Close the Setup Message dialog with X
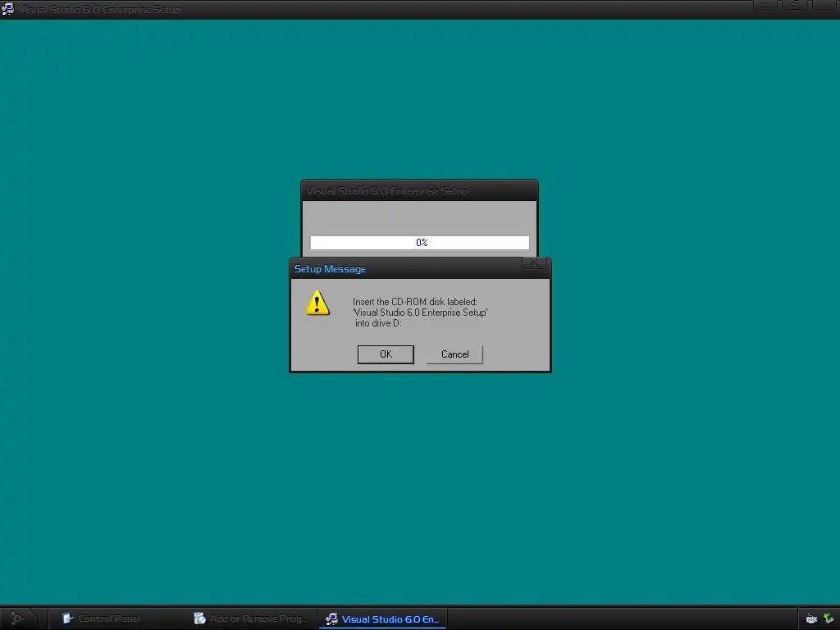 [533, 262]
